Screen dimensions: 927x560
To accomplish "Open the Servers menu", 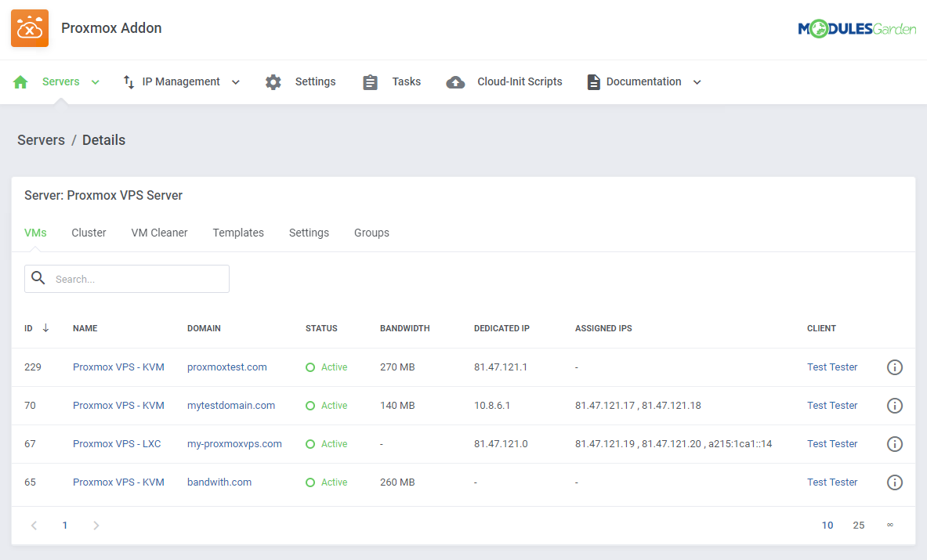I will point(61,81).
